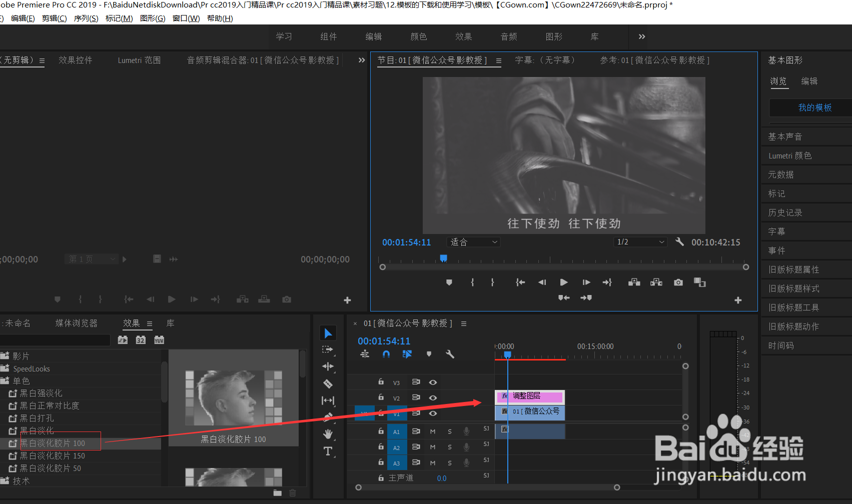Click the playhead on the Program Monitor scrubber
This screenshot has height=504, width=852.
point(443,258)
